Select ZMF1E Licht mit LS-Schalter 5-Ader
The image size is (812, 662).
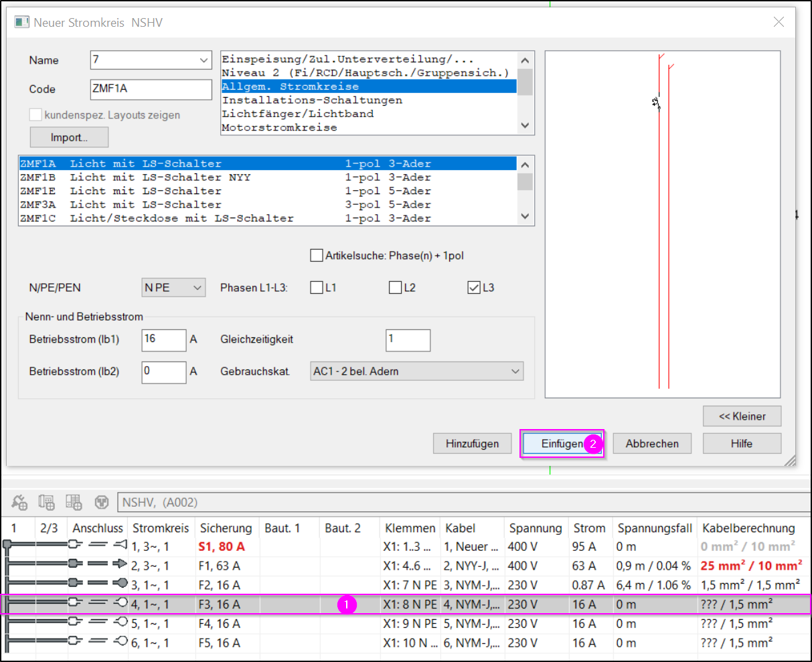click(268, 191)
